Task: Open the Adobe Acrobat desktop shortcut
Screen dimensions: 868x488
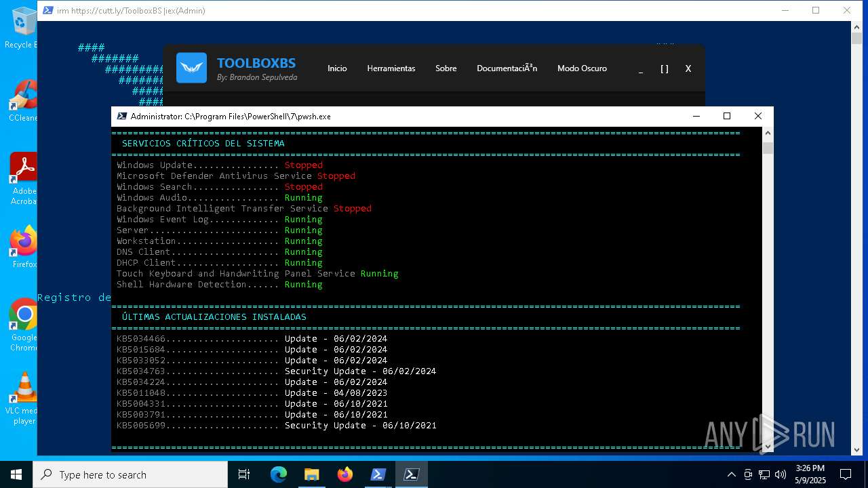Action: 23,179
